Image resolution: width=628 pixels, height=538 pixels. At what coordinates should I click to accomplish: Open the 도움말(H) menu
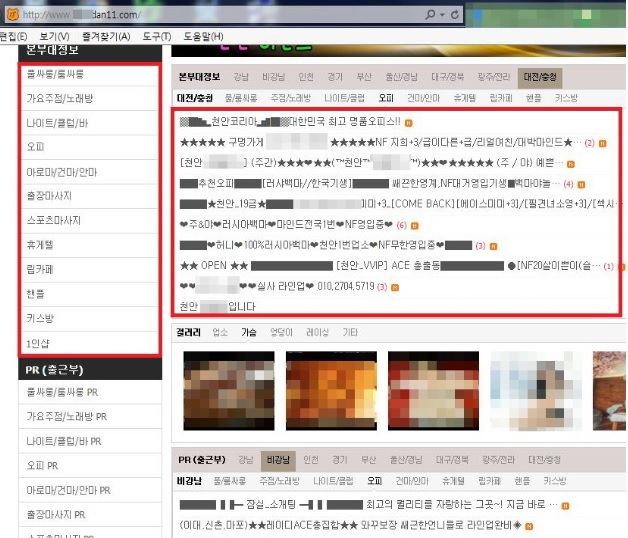click(x=204, y=37)
